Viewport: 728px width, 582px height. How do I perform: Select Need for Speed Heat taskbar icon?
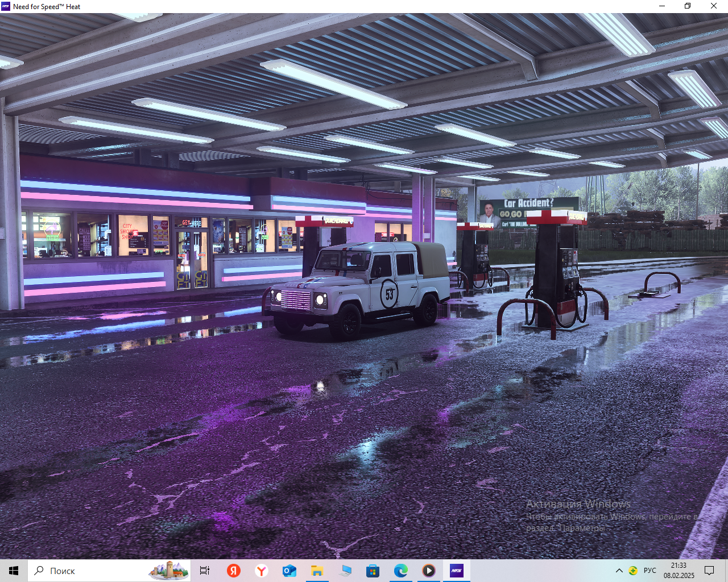[x=456, y=571]
